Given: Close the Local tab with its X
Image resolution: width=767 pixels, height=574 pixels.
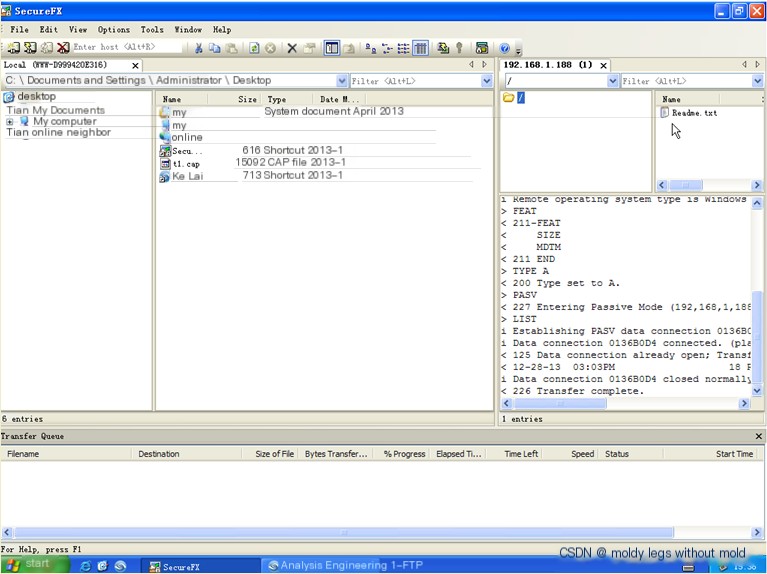Looking at the screenshot, I should [135, 66].
